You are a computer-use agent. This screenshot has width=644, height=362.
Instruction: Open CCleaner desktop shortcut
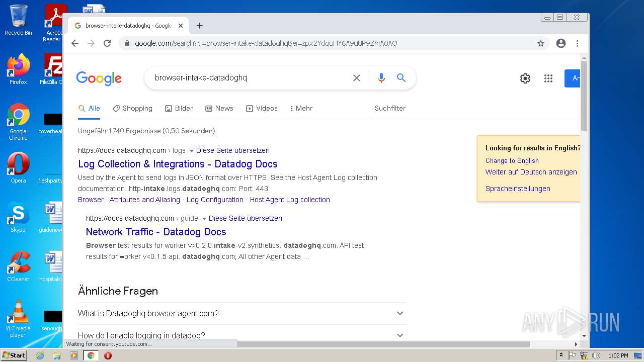(x=18, y=266)
